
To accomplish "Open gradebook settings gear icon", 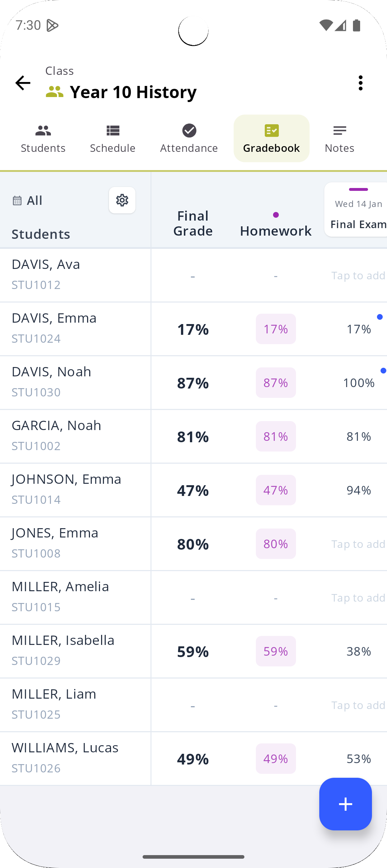I will pyautogui.click(x=122, y=200).
